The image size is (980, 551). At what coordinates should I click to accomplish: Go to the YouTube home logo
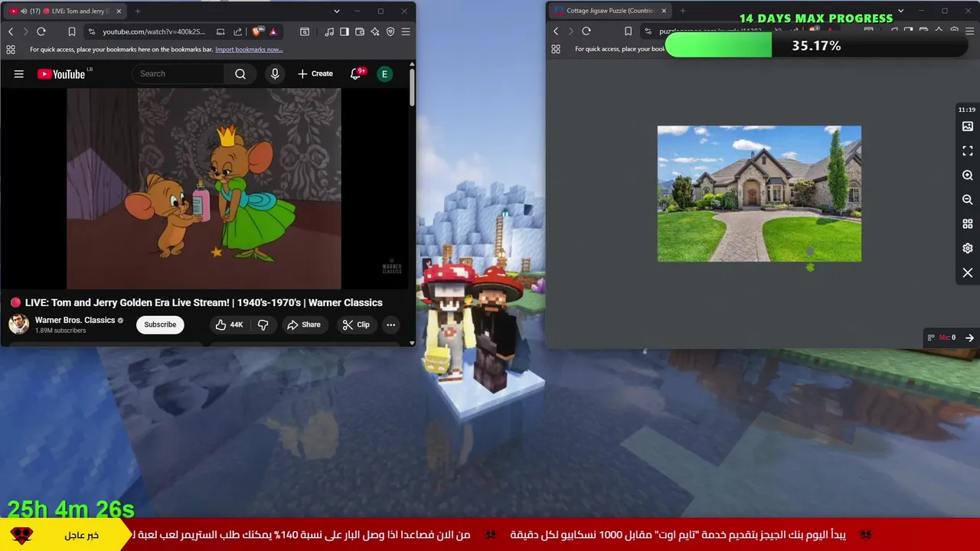click(x=61, y=73)
